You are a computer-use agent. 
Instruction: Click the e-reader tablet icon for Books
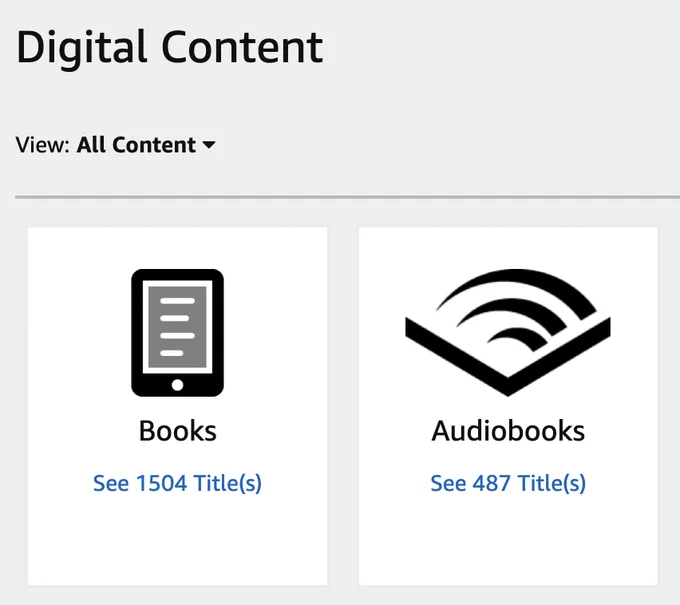pyautogui.click(x=177, y=333)
